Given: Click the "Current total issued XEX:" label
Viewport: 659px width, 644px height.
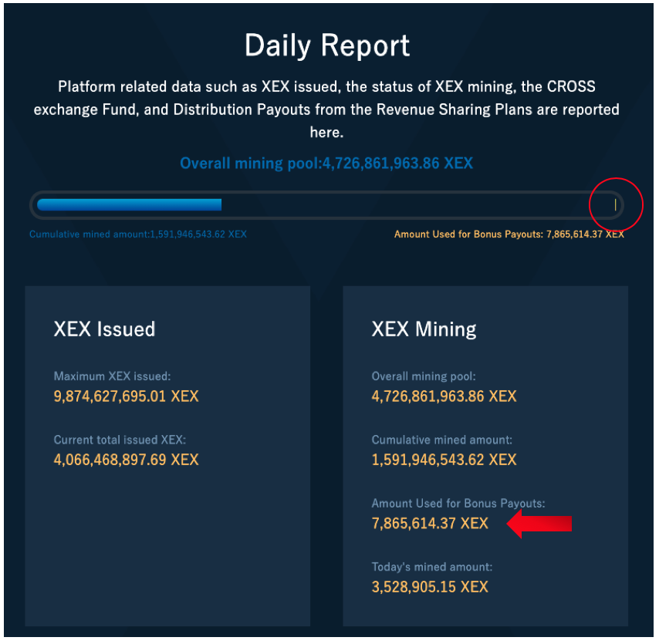Looking at the screenshot, I should click(120, 440).
